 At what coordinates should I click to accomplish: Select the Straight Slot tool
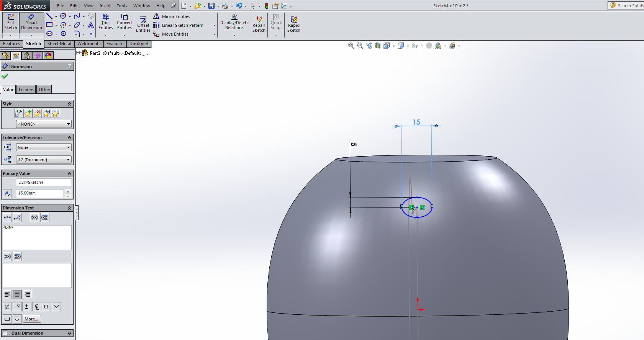click(x=49, y=34)
